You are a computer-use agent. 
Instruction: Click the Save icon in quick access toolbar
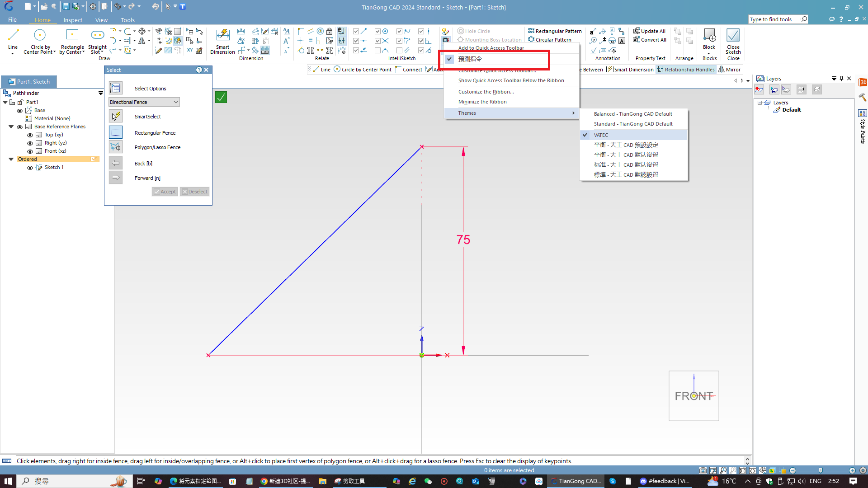click(x=66, y=6)
